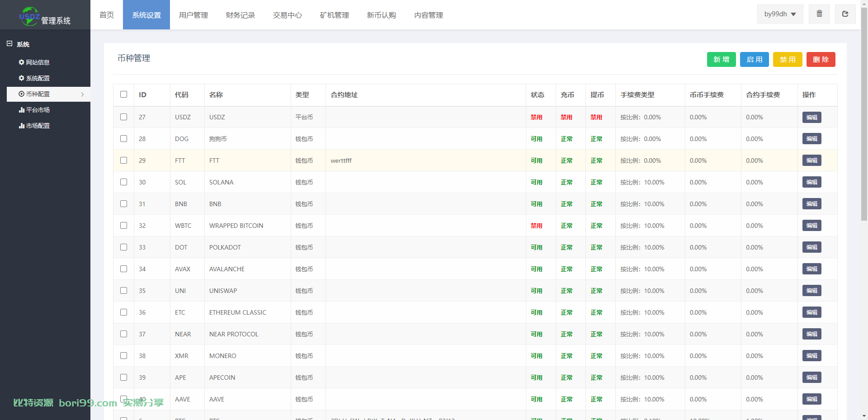
Task: Open the by99dh user dropdown
Action: 780,14
